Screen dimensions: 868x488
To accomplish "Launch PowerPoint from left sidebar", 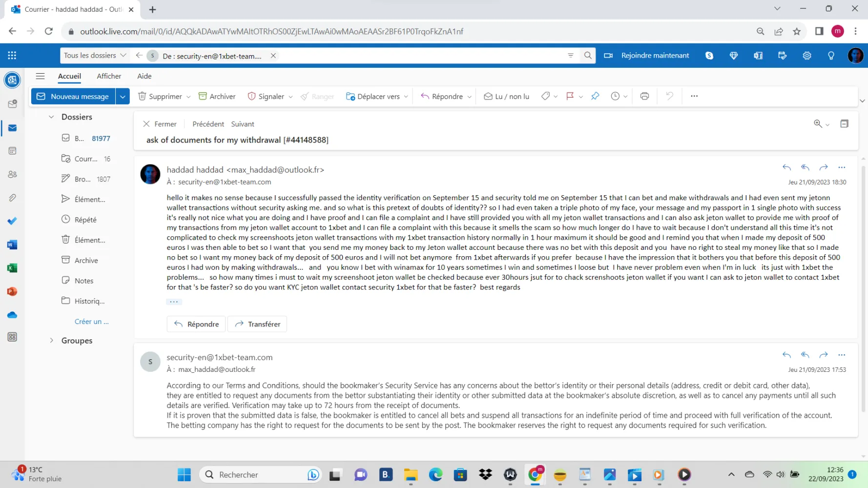I will (x=13, y=291).
